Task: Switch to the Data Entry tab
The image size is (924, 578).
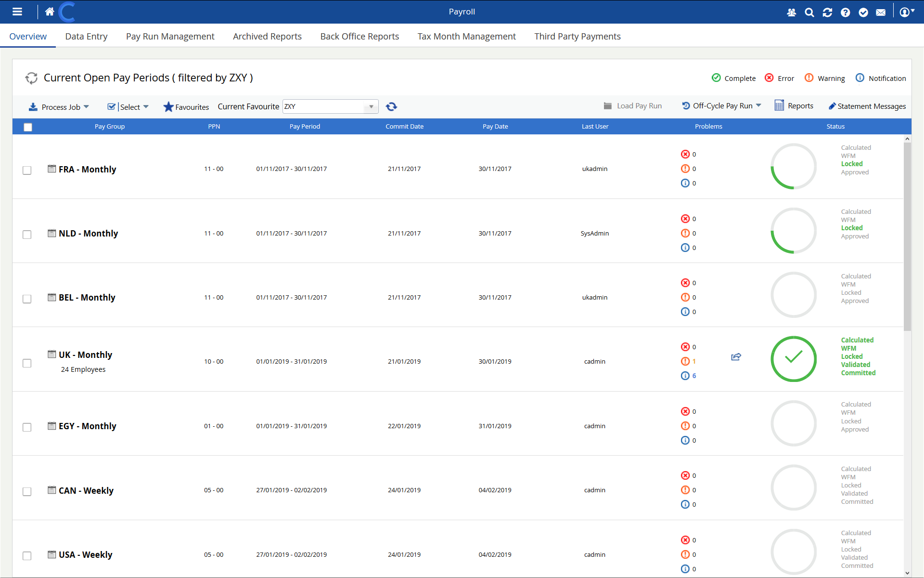Action: 86,37
